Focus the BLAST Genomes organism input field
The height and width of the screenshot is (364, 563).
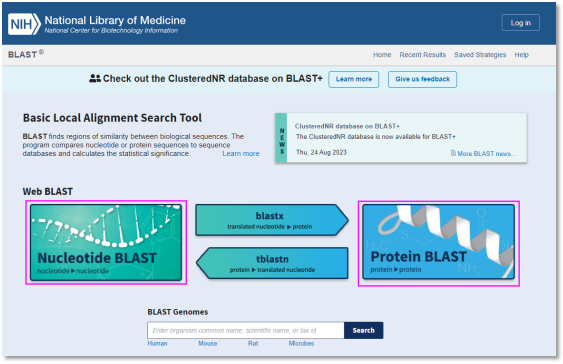246,330
